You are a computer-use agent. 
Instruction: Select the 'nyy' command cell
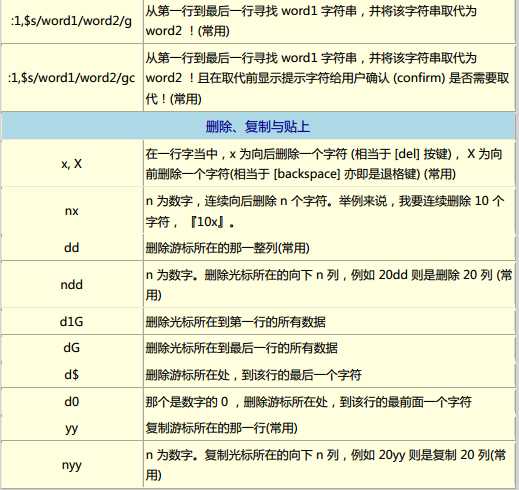tap(71, 465)
